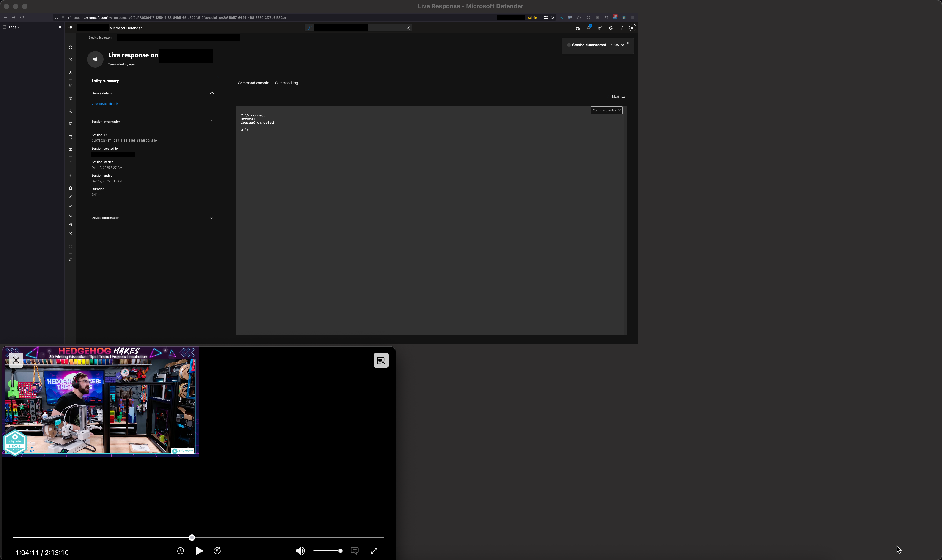Toggle the navigation hamburger menu in sidebar
942x560 pixels.
70,38
